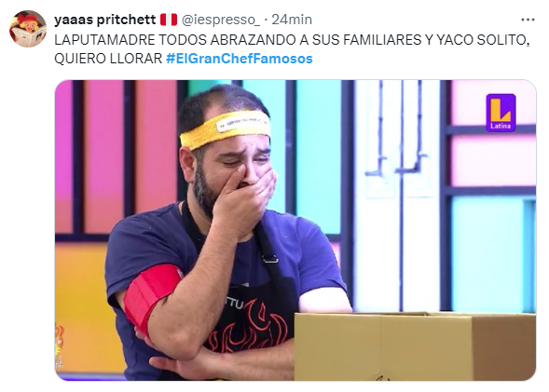Click the purple Latina channel logo
Image resolution: width=549 pixels, height=392 pixels.
(501, 113)
